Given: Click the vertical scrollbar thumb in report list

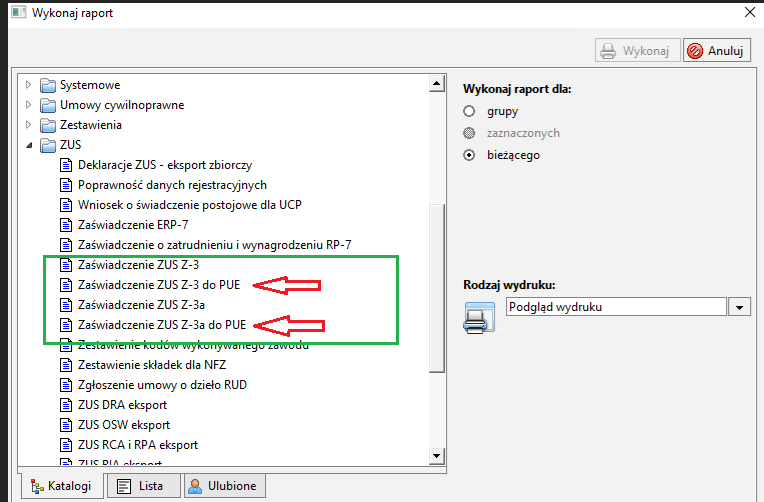Looking at the screenshot, I should (x=437, y=288).
